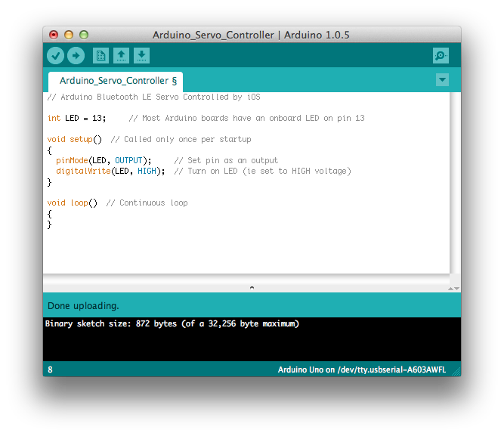Click the 'Turn on LED' comment
Image resolution: width=504 pixels, height=436 pixels.
click(263, 171)
